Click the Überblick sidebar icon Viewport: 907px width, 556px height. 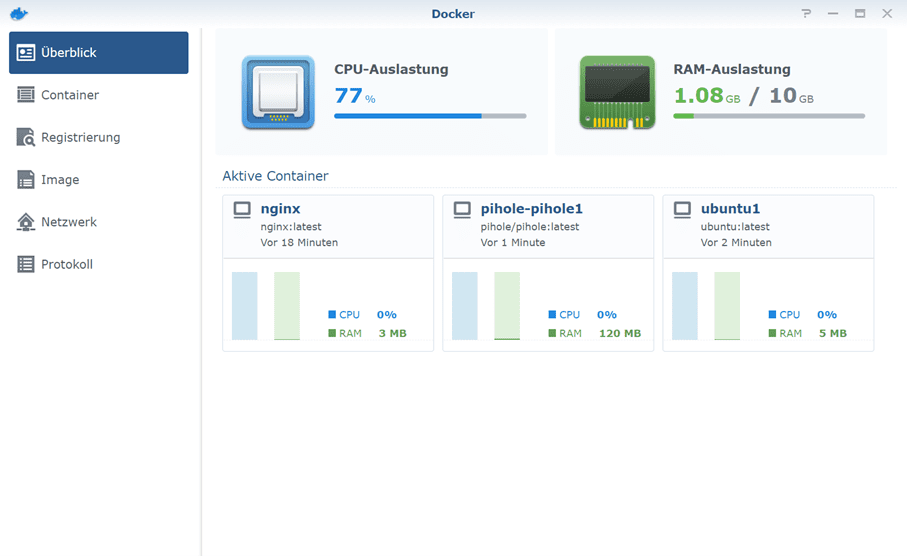pyautogui.click(x=25, y=53)
